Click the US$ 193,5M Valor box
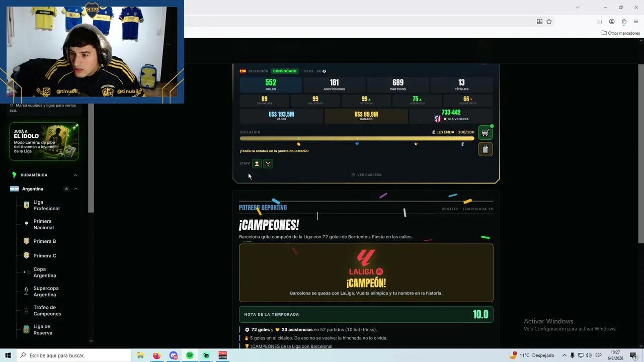The image size is (644, 362). coord(281,116)
